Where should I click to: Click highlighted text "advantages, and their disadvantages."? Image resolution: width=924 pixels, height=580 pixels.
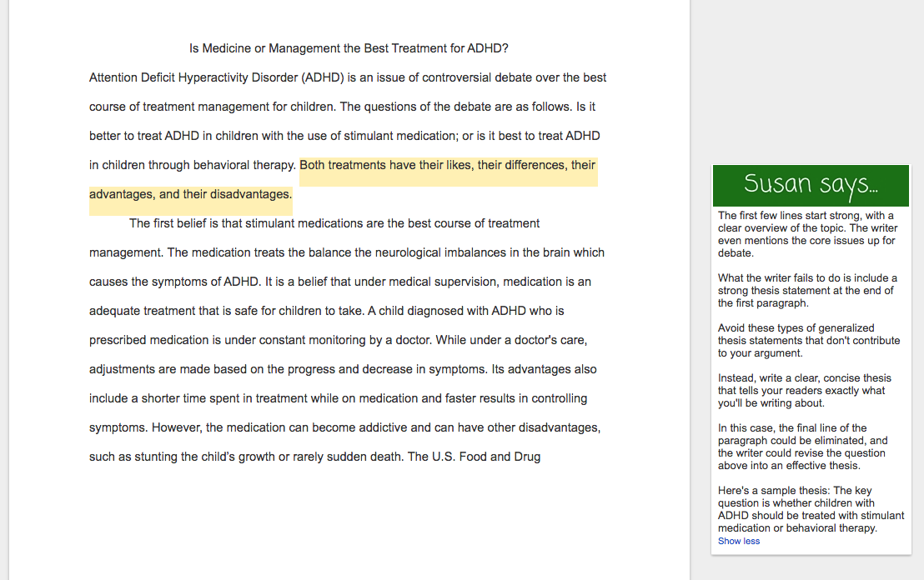190,194
